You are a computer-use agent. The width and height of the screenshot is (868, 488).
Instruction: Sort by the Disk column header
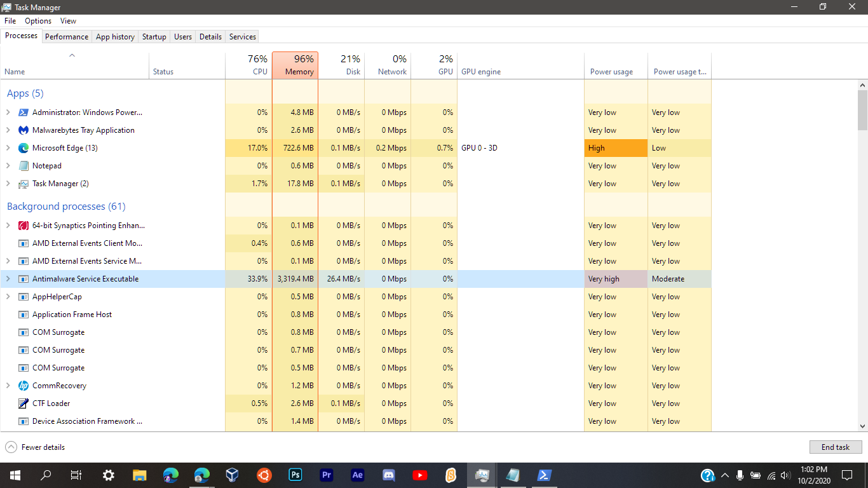pos(341,65)
